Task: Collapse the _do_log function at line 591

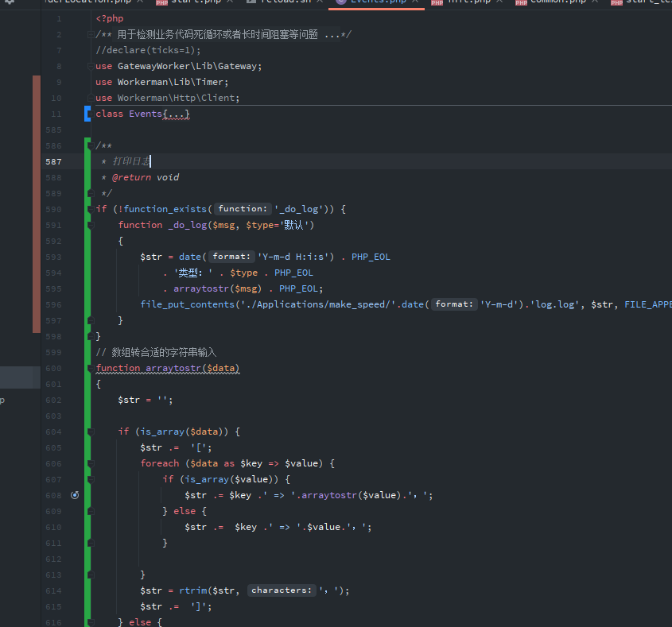Action: (x=91, y=225)
